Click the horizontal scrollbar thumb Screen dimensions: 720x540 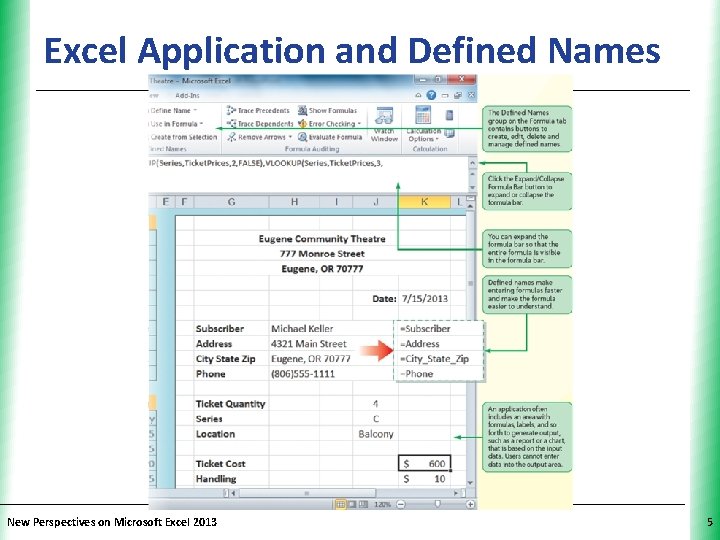307,493
